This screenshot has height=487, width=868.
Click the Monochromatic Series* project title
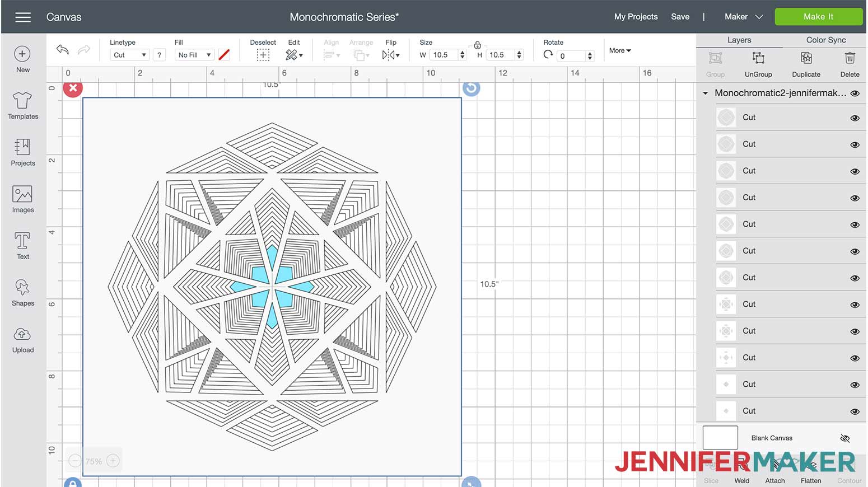344,17
